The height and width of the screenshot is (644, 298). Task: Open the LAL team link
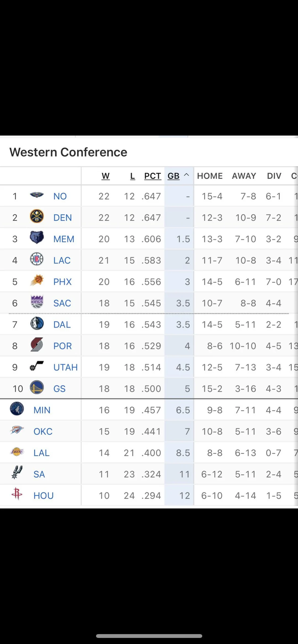click(x=41, y=453)
